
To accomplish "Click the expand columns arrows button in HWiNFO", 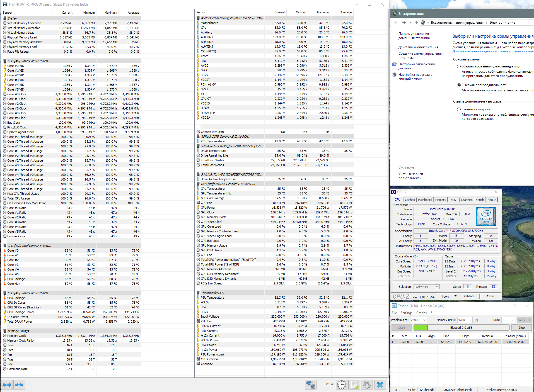I will 7,385.
